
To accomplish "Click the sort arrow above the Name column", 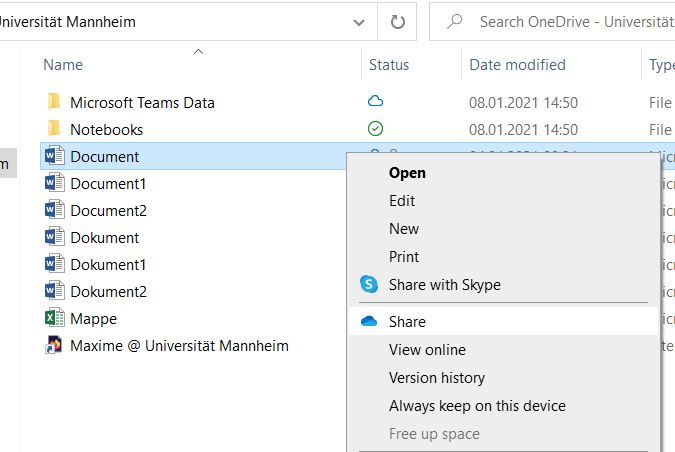I will point(198,52).
